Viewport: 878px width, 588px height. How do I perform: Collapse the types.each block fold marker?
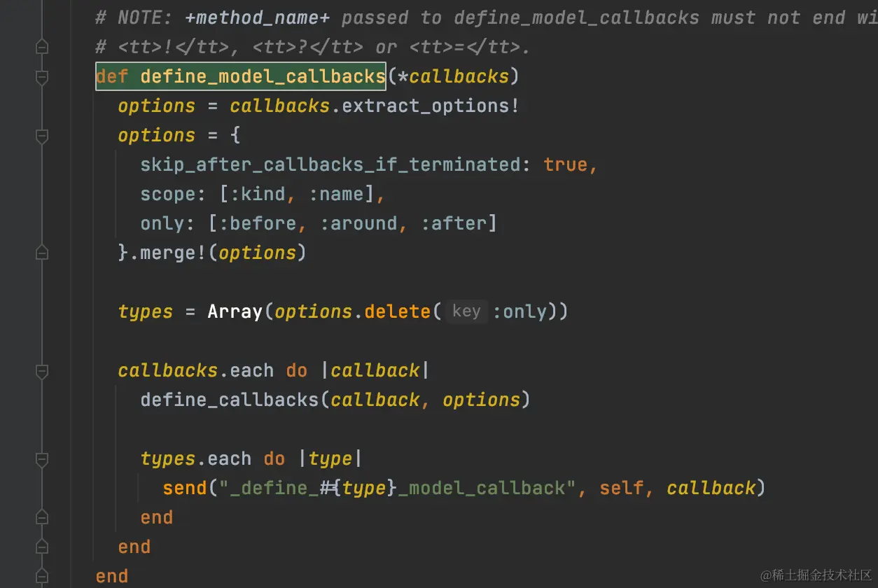[42, 459]
